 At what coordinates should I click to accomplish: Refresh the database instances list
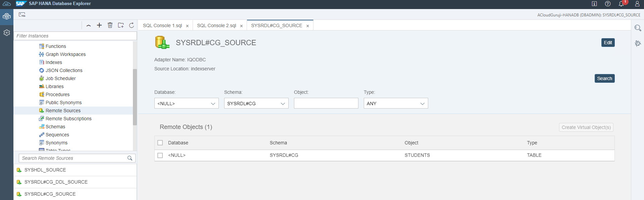click(x=132, y=25)
